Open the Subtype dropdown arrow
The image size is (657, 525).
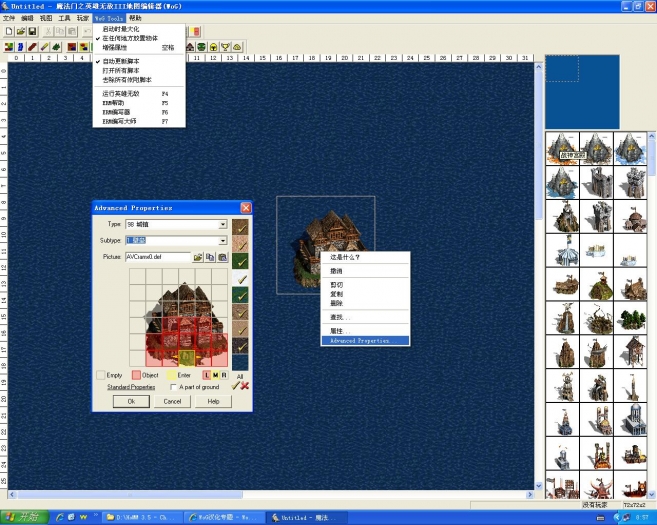[x=223, y=241]
